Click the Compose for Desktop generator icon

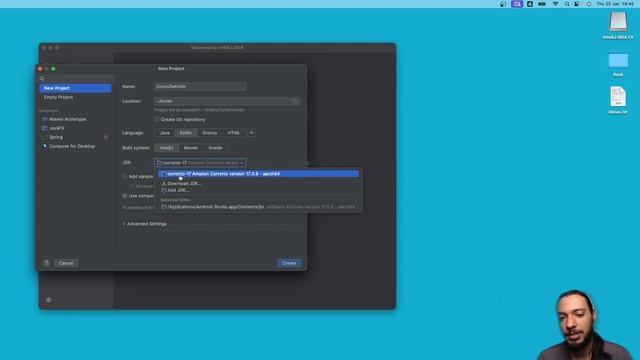[45, 146]
